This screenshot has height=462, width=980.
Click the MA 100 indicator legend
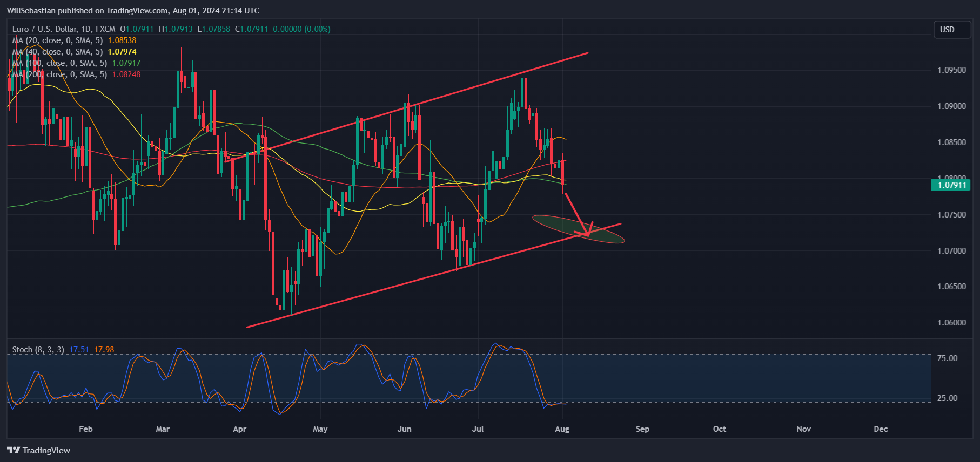tap(59, 63)
